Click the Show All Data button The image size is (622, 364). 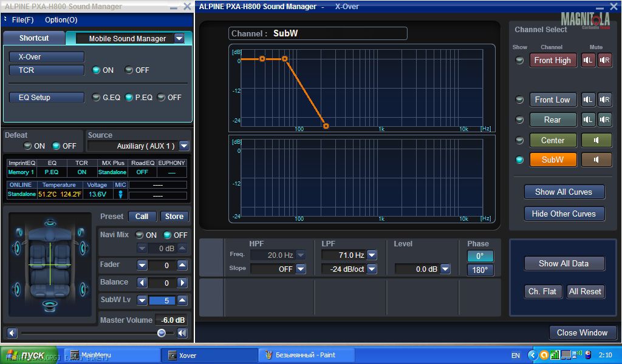coord(564,263)
